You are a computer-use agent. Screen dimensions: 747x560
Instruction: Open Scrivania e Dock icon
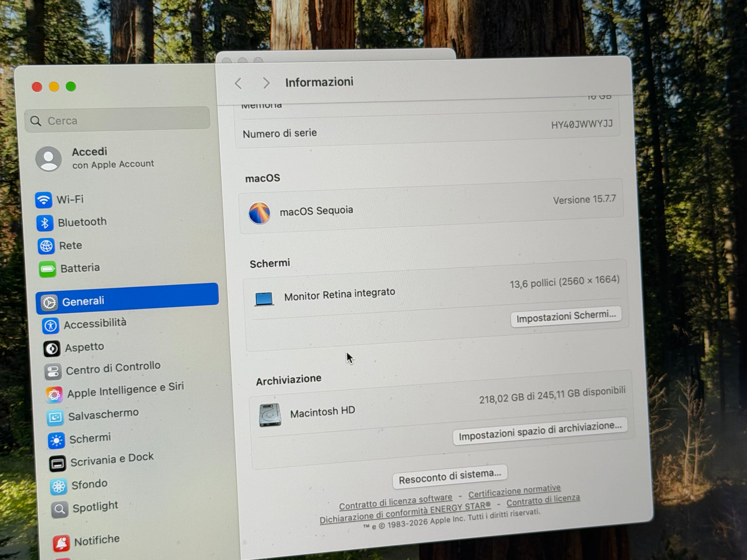tap(57, 463)
